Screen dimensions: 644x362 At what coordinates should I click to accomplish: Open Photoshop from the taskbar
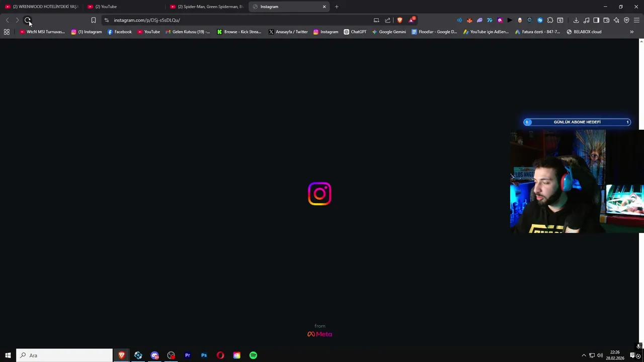(204, 355)
